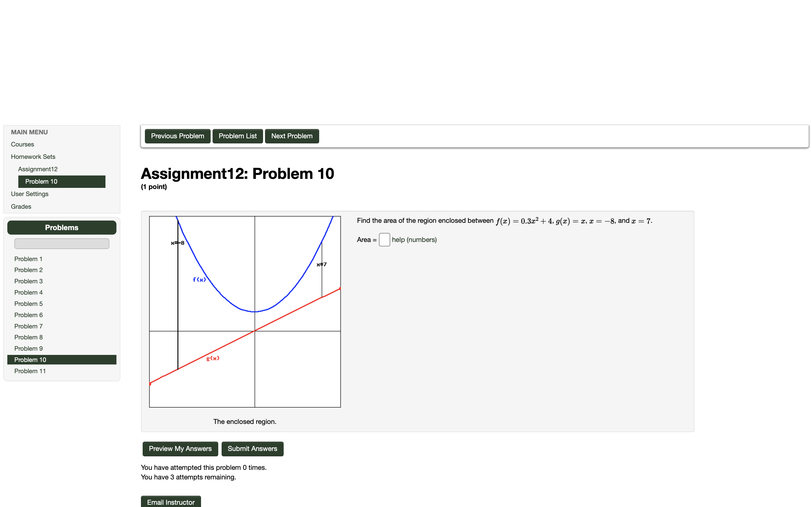Click the Problems panel header
812x507 pixels.
(x=61, y=227)
